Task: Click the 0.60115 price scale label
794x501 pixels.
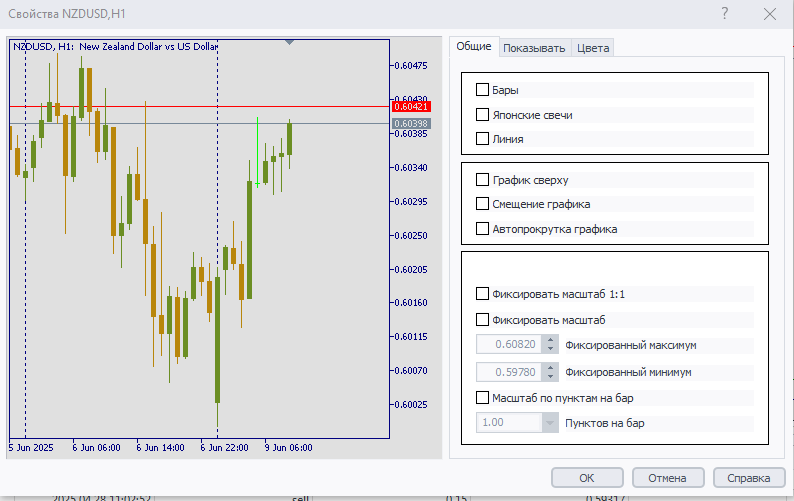Action: click(411, 336)
